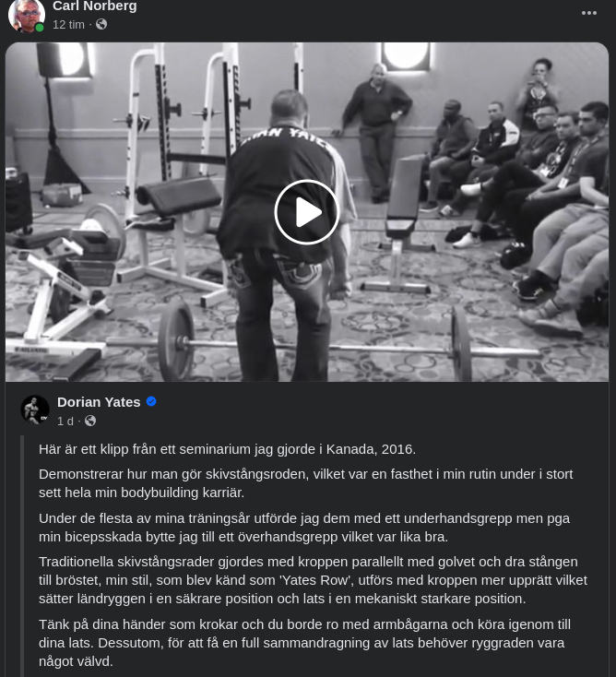Go to Dorian Yates' page via name
Screen dimensions: 616x677
tap(99, 402)
